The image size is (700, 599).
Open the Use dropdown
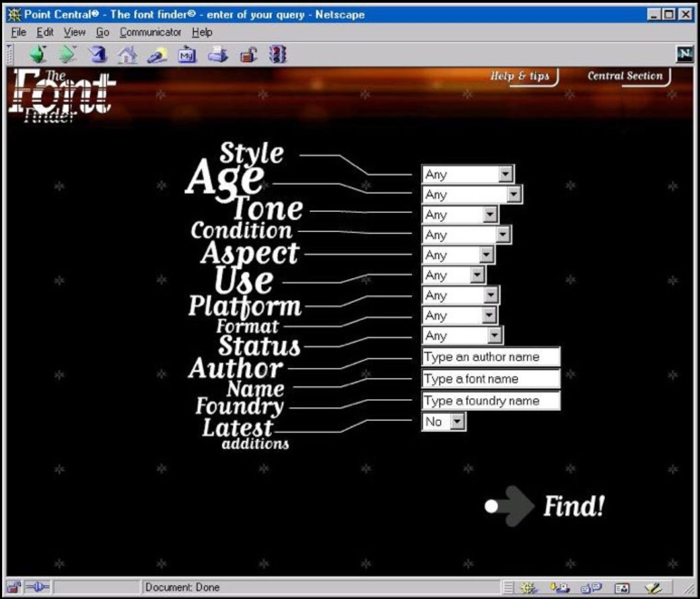pos(454,275)
